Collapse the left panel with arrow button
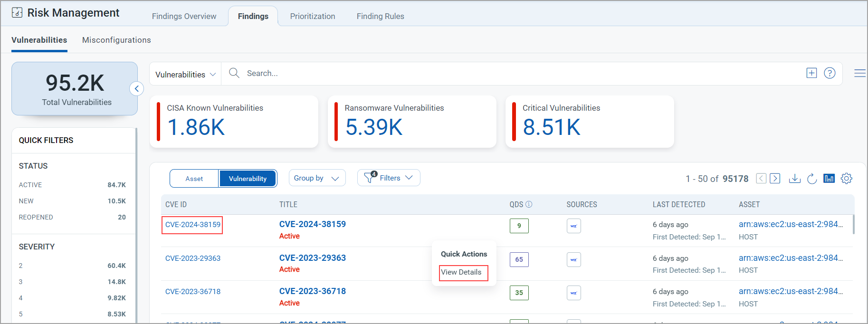This screenshot has height=324, width=868. click(x=136, y=88)
